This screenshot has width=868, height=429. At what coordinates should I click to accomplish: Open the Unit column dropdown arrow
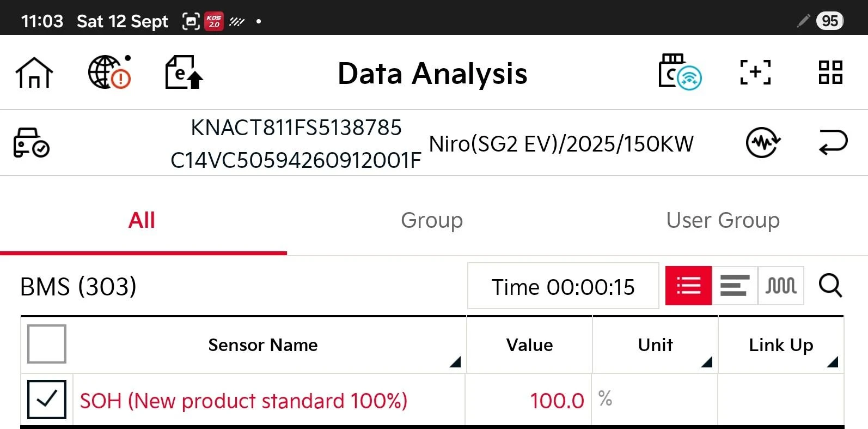click(x=706, y=361)
